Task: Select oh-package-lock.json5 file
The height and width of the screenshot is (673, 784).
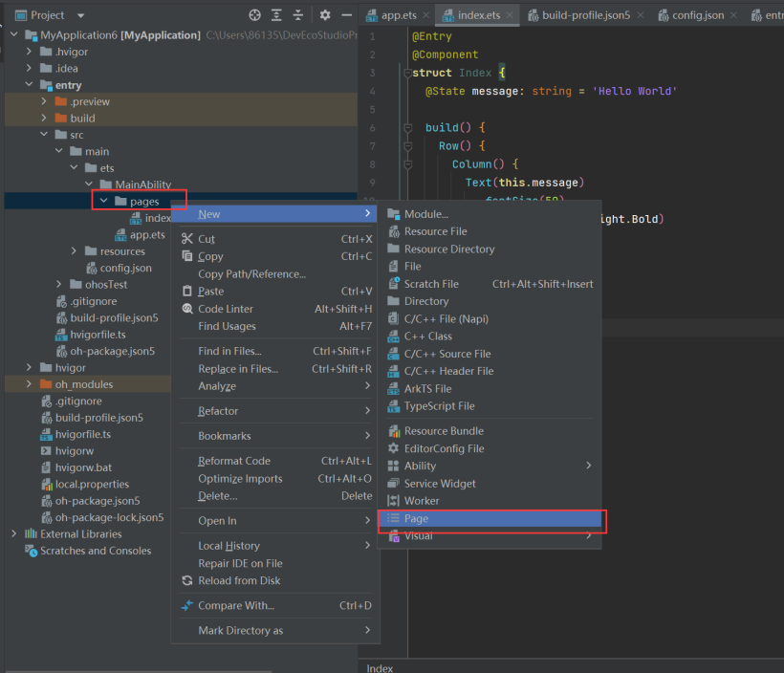Action: pos(109,517)
